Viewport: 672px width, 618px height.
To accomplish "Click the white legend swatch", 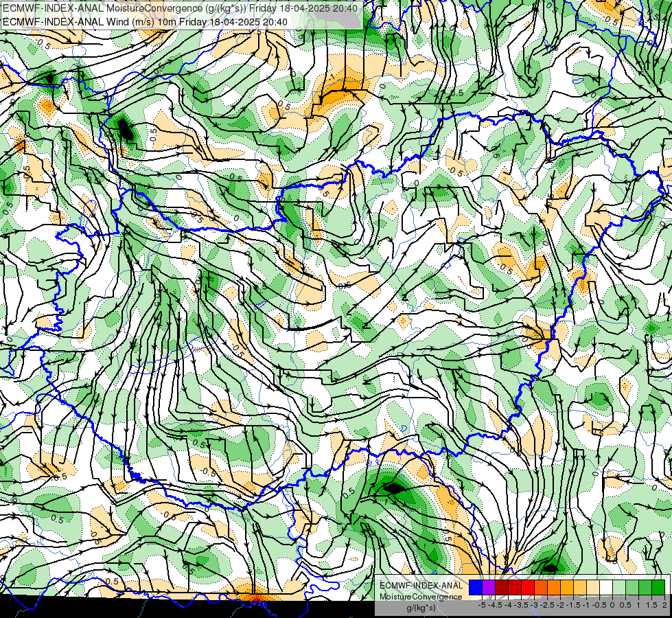I will (x=606, y=588).
